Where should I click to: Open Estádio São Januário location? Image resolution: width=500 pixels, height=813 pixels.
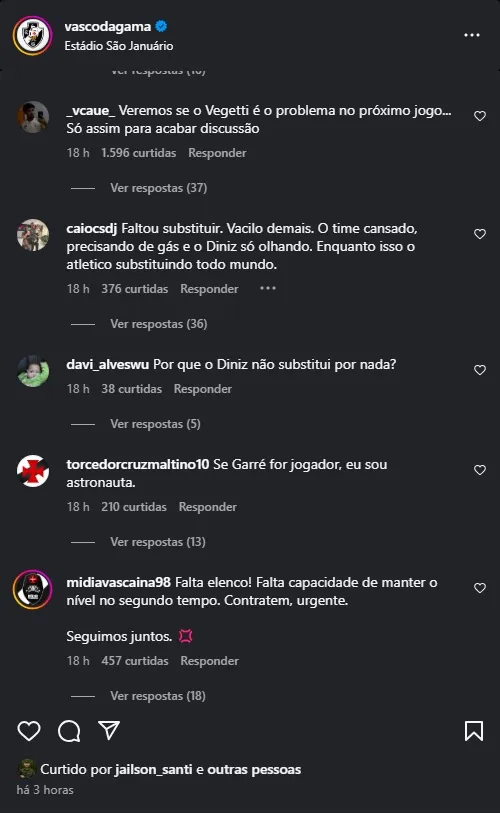[119, 46]
